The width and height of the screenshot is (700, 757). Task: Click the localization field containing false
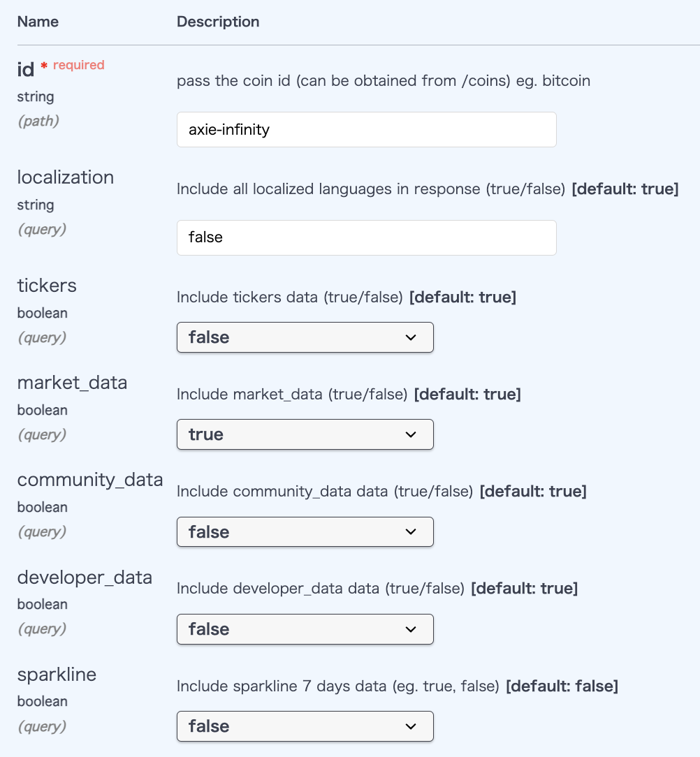pos(366,237)
